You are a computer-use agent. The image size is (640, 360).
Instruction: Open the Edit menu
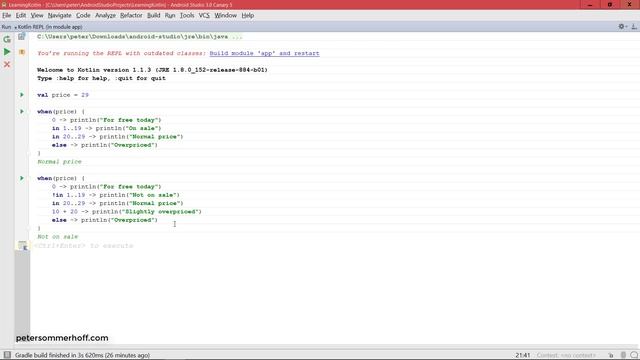[x=21, y=15]
